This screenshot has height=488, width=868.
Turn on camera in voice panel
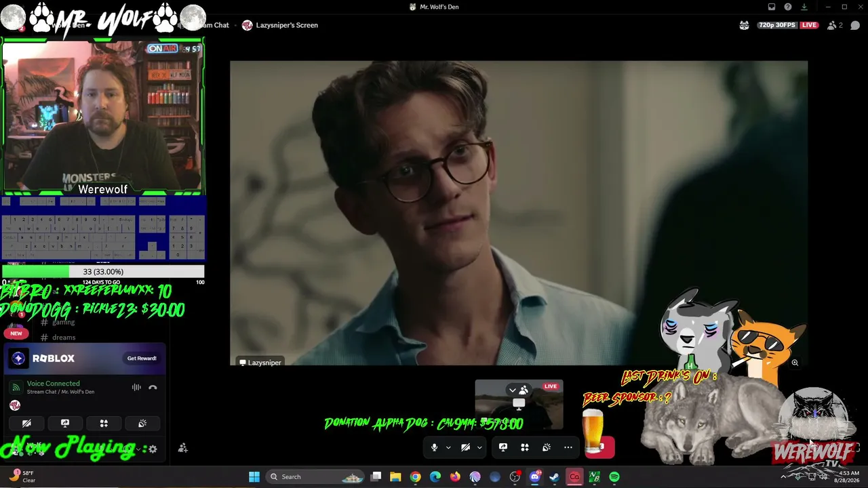[x=26, y=424]
